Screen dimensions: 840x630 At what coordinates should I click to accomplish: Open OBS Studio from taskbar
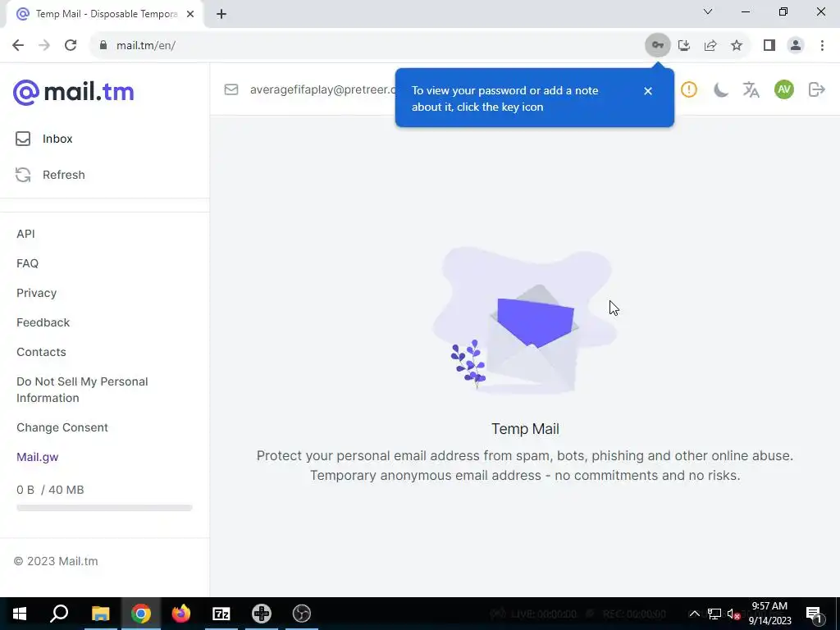click(302, 614)
